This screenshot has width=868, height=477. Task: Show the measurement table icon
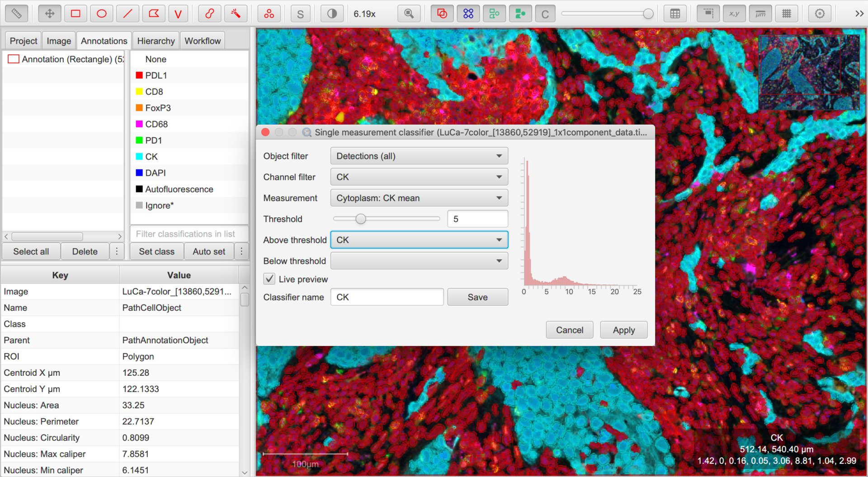coord(675,14)
